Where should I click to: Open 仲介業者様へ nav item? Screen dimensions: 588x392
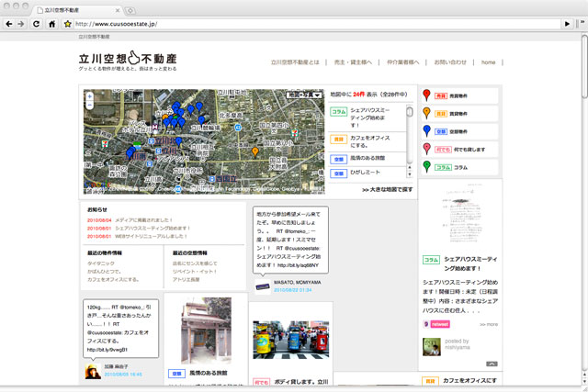[x=402, y=62]
